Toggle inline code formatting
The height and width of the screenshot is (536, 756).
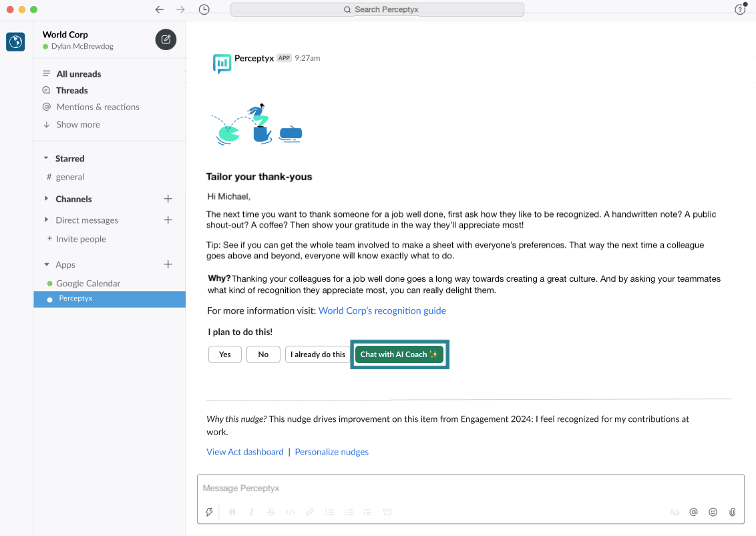291,512
